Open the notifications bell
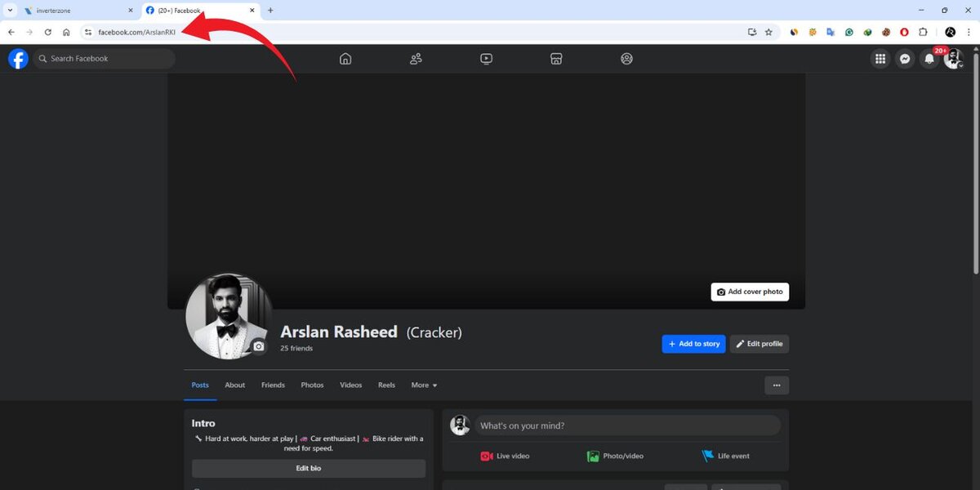 point(929,59)
